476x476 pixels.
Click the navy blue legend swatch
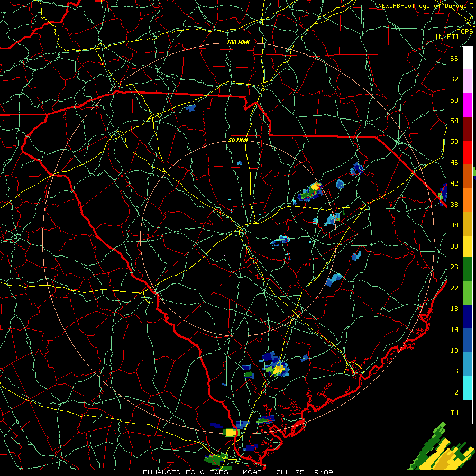coord(467,317)
